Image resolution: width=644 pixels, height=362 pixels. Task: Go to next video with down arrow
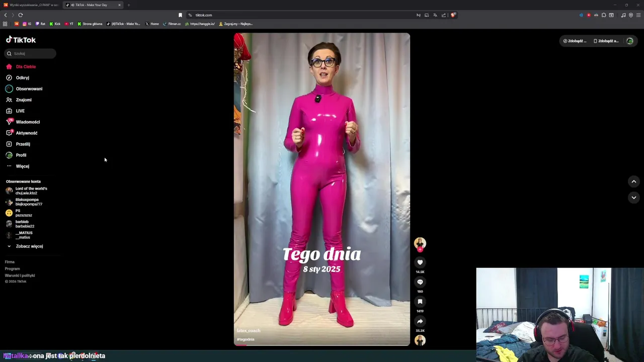pyautogui.click(x=634, y=198)
